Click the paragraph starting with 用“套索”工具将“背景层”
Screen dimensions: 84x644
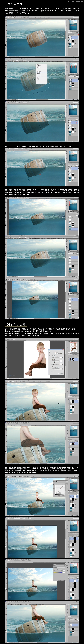click(42, 192)
